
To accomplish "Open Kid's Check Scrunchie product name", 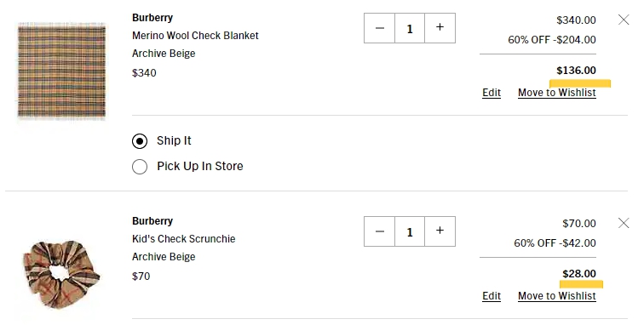I will [184, 239].
